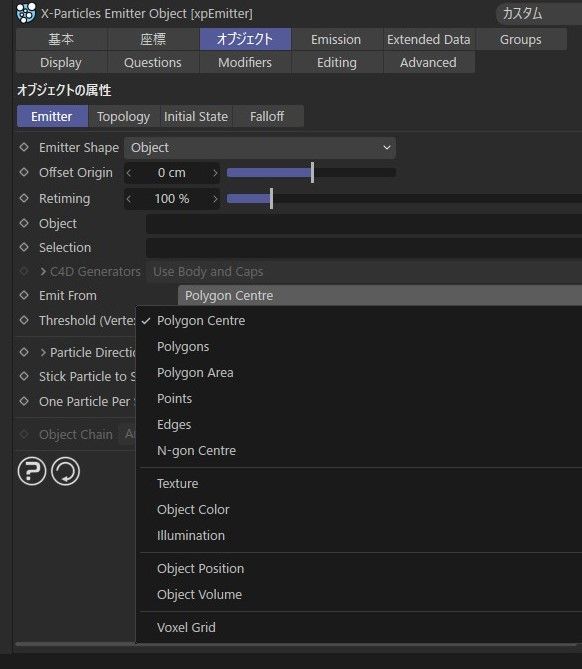Choose Voxel Grid option
The height and width of the screenshot is (669, 582).
(359, 627)
